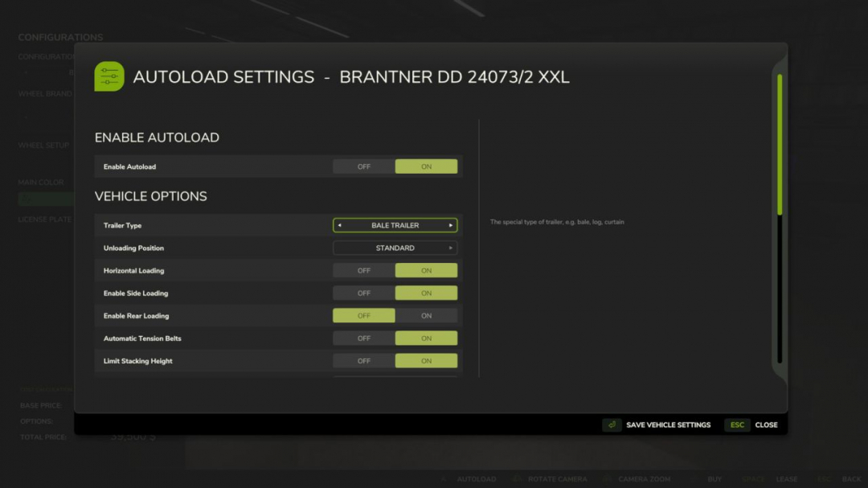This screenshot has height=488, width=868.
Task: Turn off Enable Autoload
Action: click(x=363, y=166)
